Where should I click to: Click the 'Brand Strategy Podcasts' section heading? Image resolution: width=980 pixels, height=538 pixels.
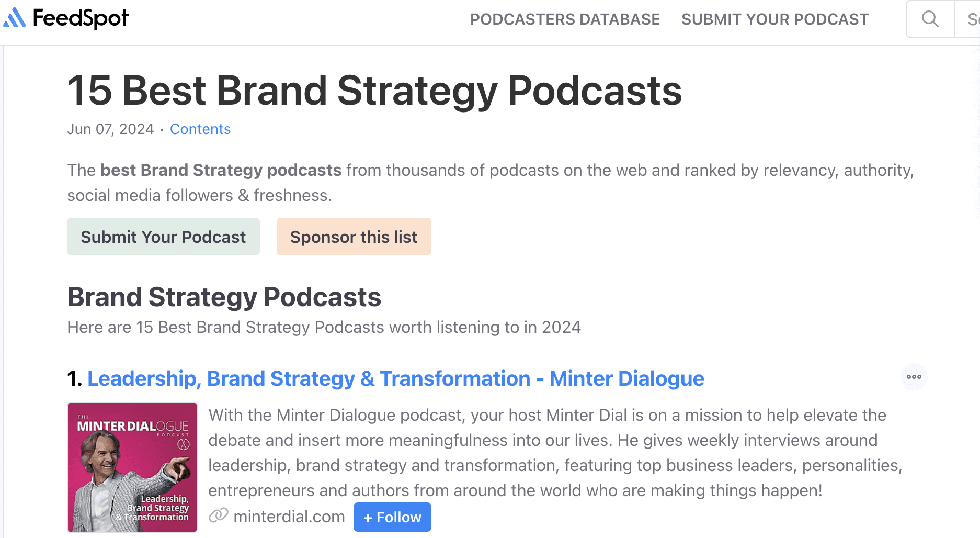click(x=224, y=297)
